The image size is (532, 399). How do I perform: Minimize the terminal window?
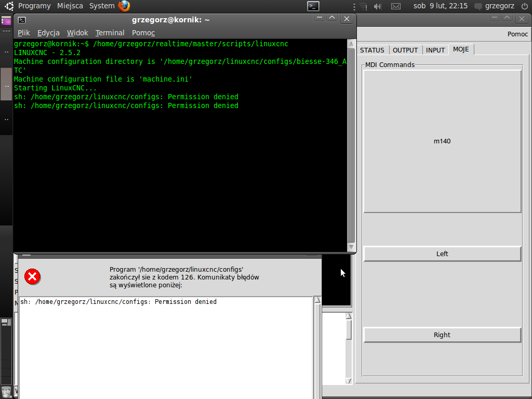[x=320, y=18]
